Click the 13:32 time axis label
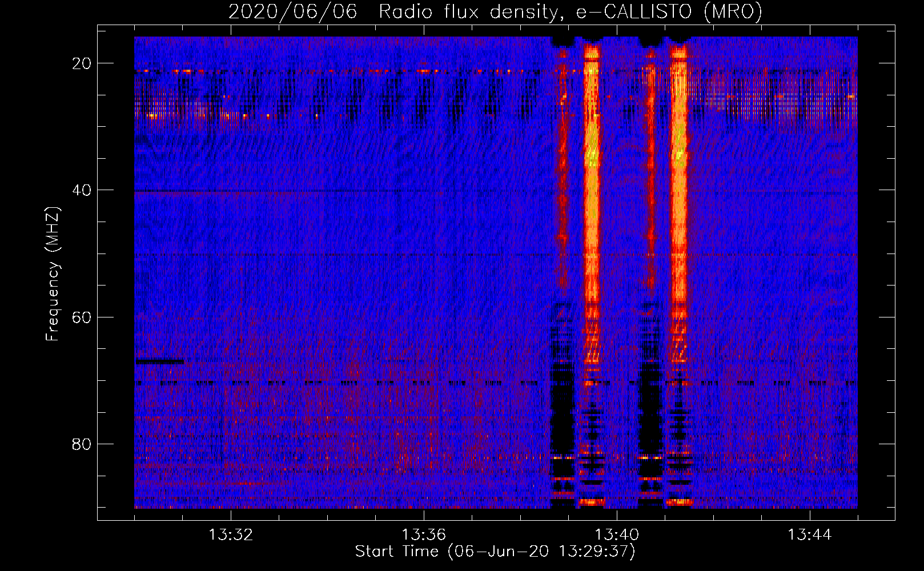924x571 pixels. click(231, 535)
